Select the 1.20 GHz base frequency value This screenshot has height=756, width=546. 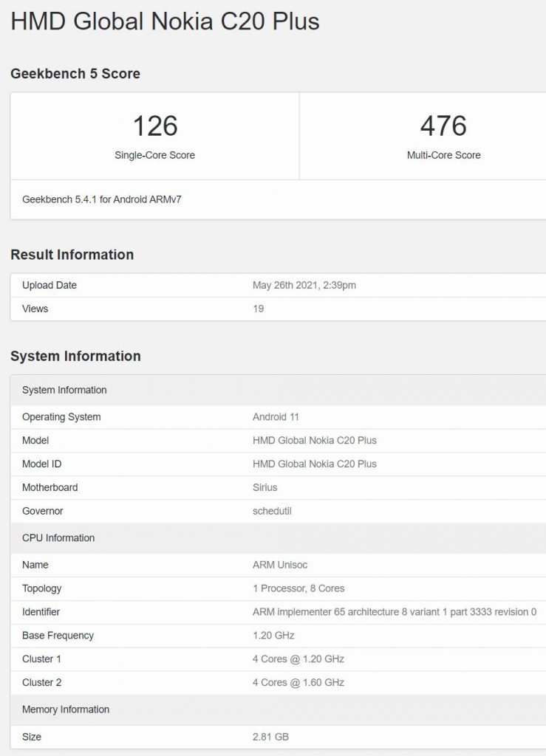pyautogui.click(x=273, y=636)
